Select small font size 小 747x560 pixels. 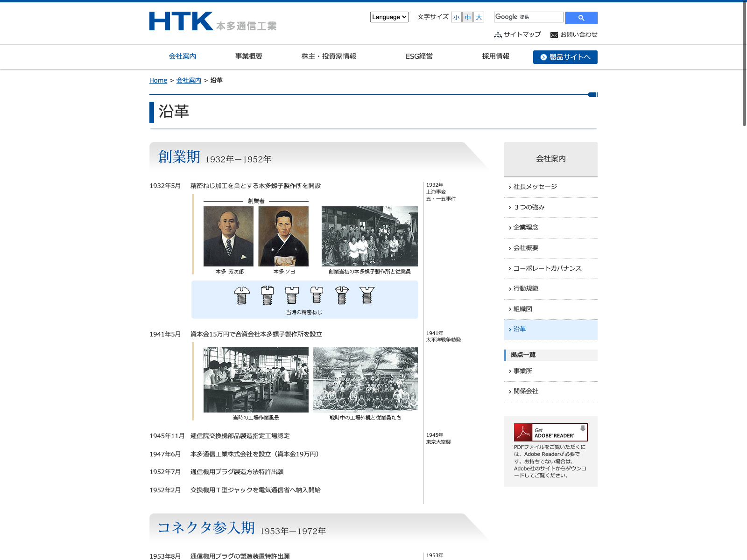(x=456, y=17)
